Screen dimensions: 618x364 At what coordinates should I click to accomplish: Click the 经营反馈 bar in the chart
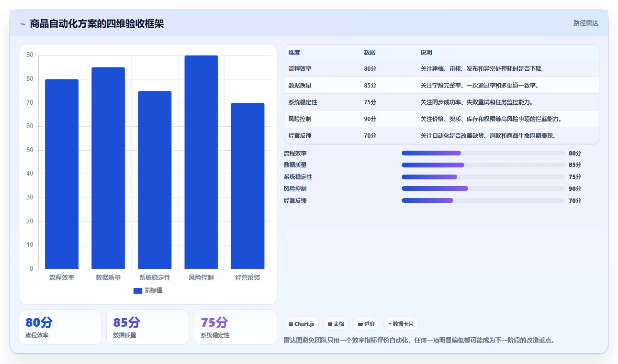point(247,186)
